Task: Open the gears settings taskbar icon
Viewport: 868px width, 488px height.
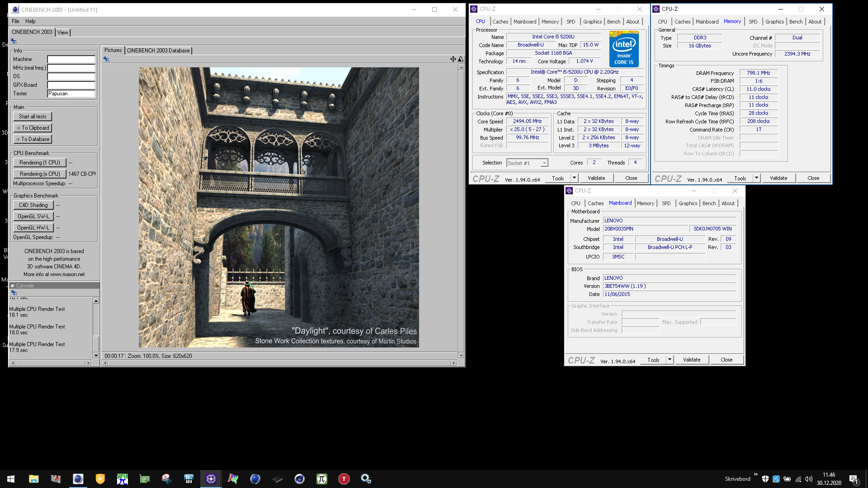Action: 366,479
